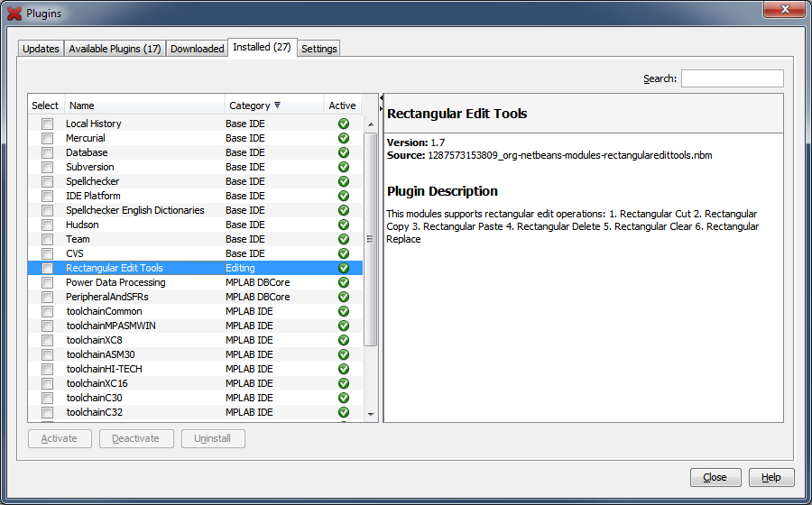Viewport: 812px width, 505px height.
Task: Click inside the Search text field
Action: pos(732,78)
